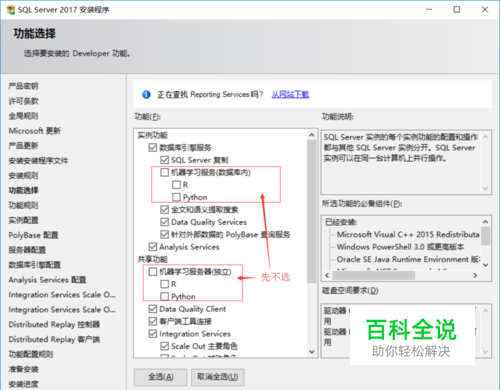Select 产品更新 step in sidebar
500x390 pixels.
[x=23, y=146]
